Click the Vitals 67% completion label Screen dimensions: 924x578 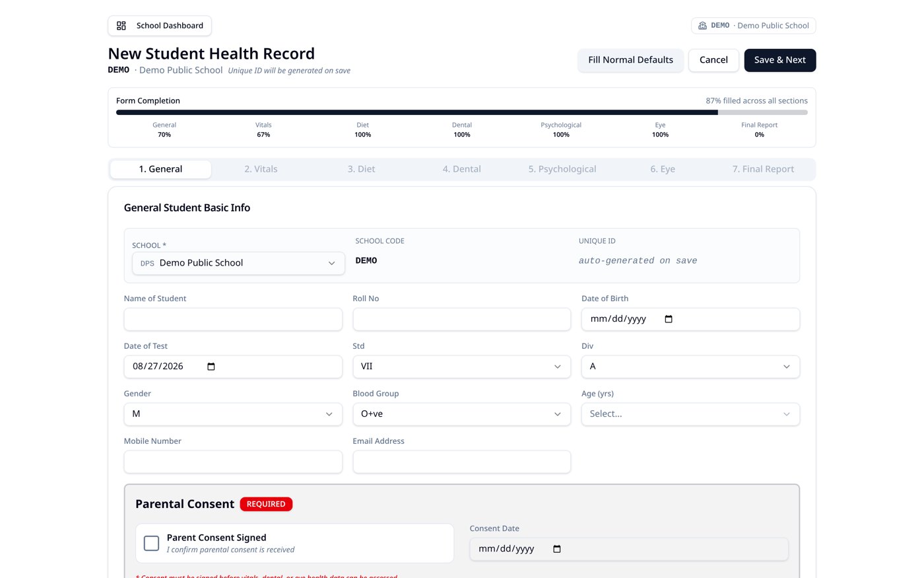tap(263, 129)
